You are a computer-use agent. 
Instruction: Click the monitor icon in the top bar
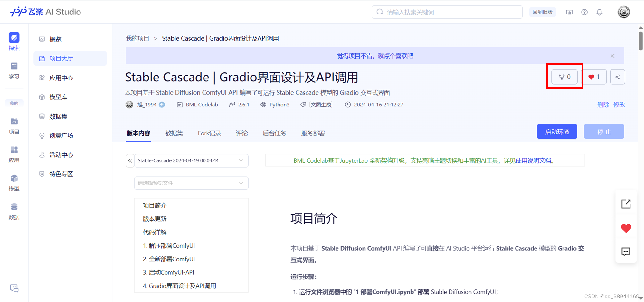click(569, 12)
